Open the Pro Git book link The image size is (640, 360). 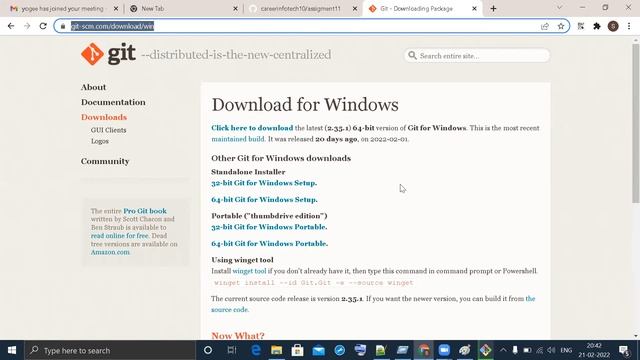tap(145, 211)
